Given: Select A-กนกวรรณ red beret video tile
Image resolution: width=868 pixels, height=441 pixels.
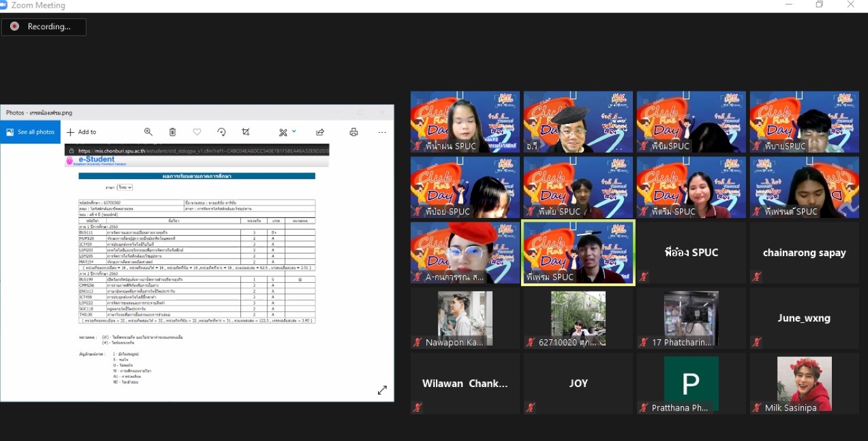Looking at the screenshot, I should [465, 253].
